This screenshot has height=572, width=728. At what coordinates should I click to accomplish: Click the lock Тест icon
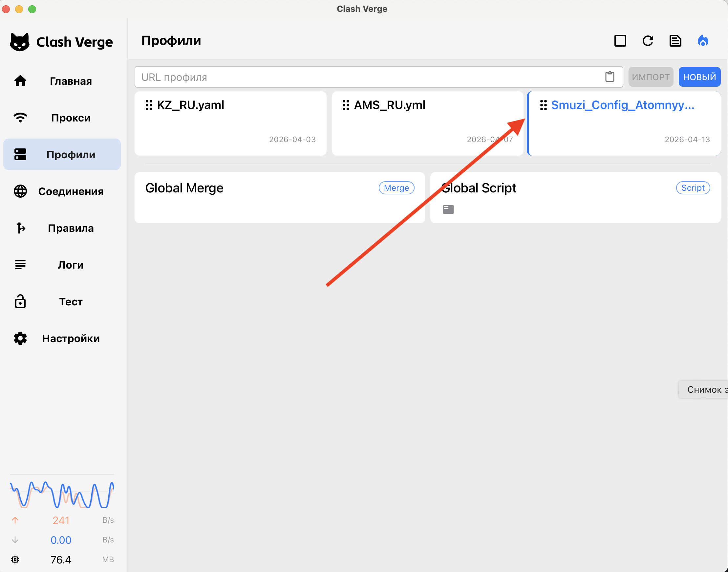point(20,301)
